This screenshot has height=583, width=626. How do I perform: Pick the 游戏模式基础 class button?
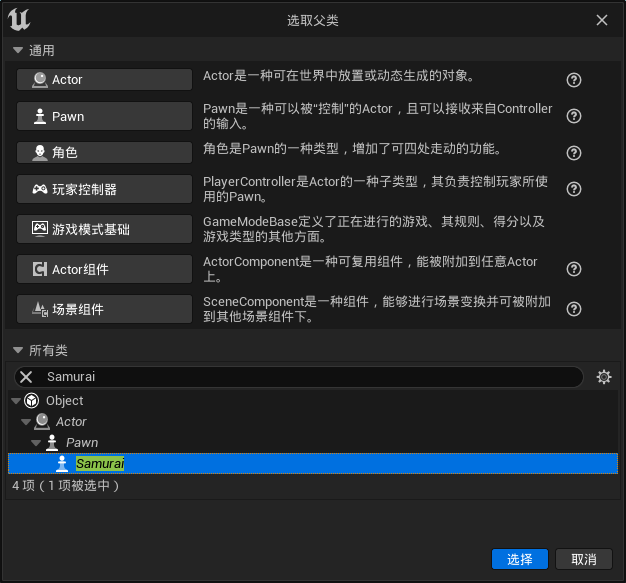click(104, 229)
